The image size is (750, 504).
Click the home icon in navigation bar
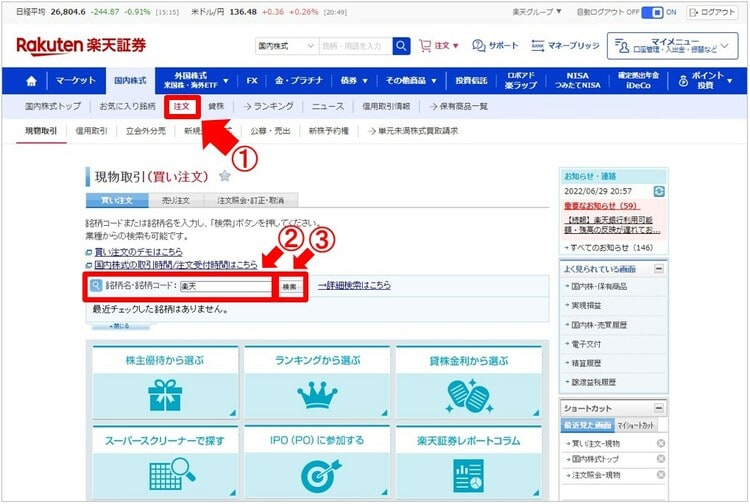[x=31, y=81]
